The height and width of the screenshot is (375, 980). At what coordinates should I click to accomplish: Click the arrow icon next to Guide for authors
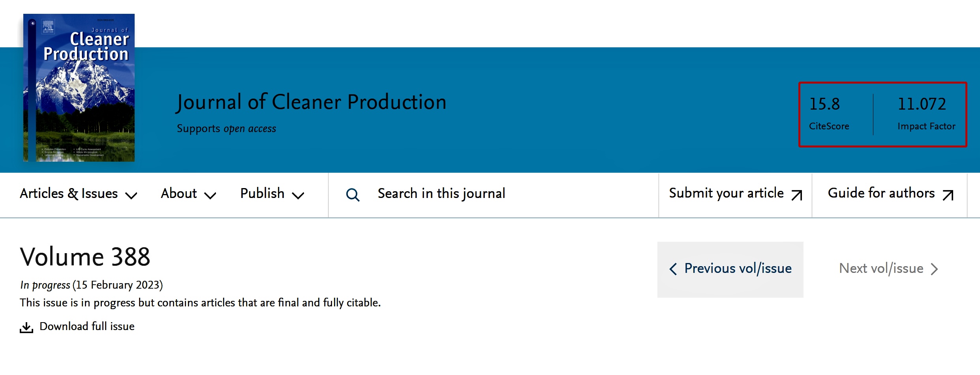click(948, 195)
